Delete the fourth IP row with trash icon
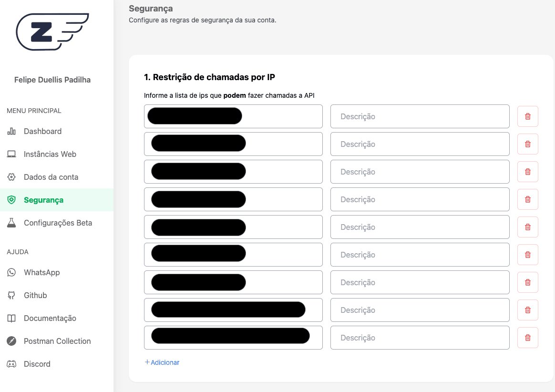Viewport: 555px width, 392px height. click(528, 199)
